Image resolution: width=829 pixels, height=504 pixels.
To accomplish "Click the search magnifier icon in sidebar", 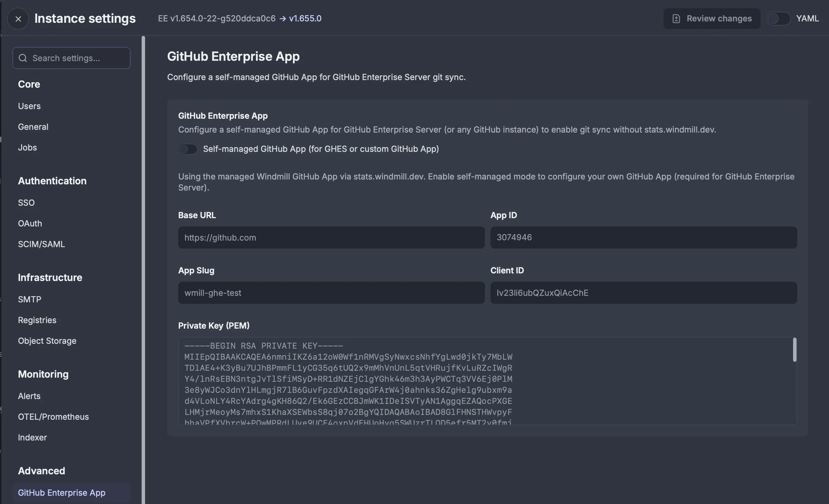I will click(23, 58).
